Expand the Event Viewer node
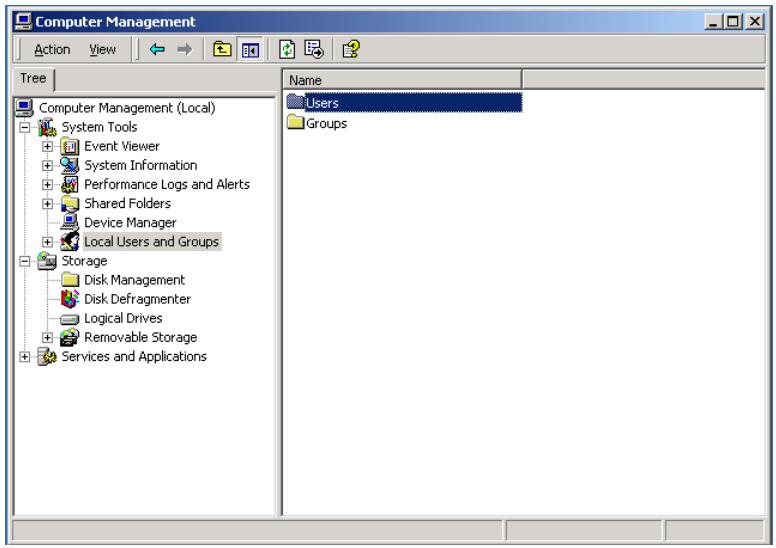The image size is (776, 548). (48, 147)
